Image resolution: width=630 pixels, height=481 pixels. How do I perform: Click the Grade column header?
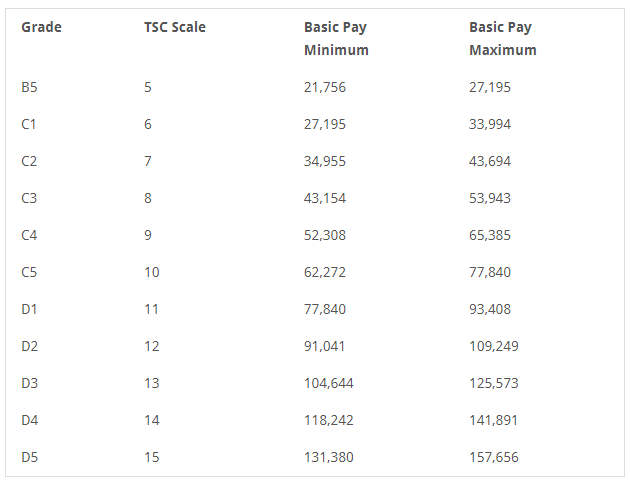41,27
